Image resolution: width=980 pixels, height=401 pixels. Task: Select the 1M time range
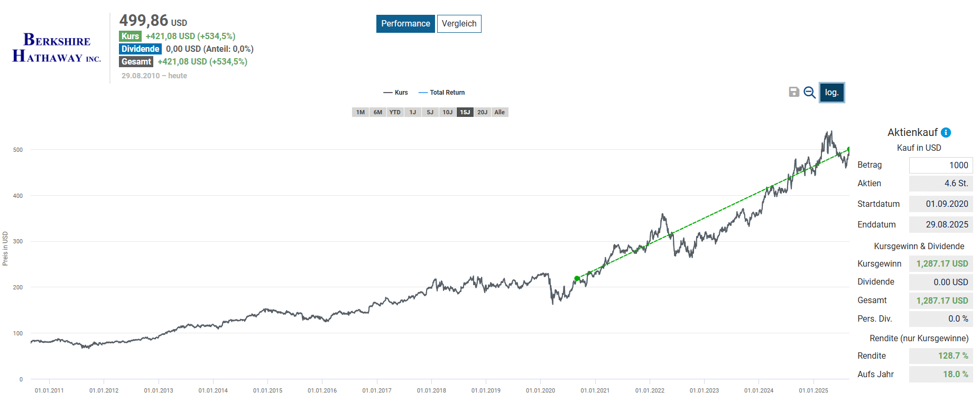tap(360, 112)
